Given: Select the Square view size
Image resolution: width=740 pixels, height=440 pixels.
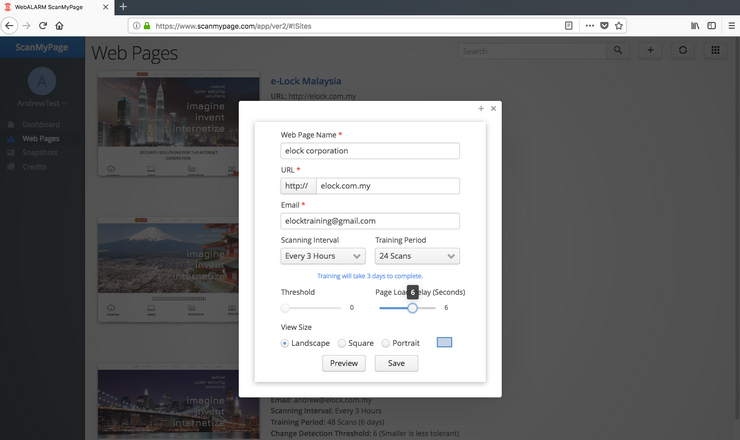Looking at the screenshot, I should 342,343.
